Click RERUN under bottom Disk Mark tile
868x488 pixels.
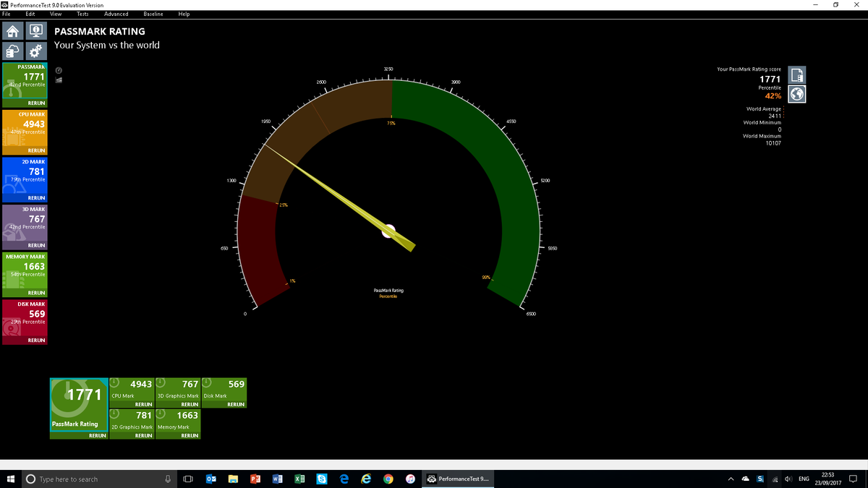[x=236, y=405]
